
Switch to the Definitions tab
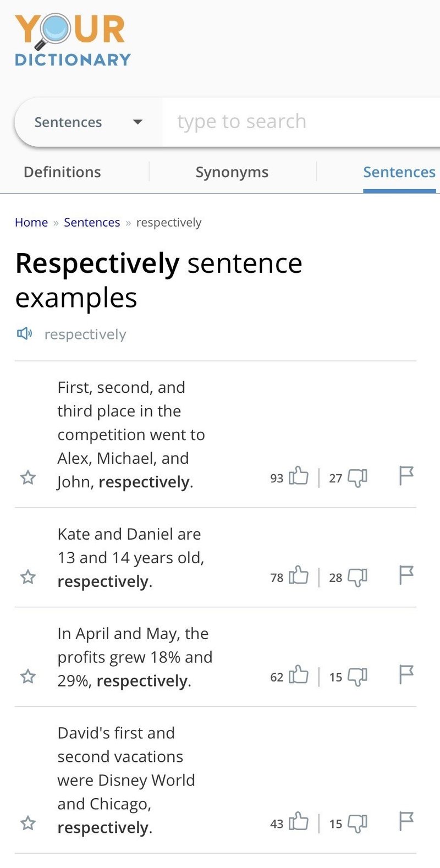point(62,172)
